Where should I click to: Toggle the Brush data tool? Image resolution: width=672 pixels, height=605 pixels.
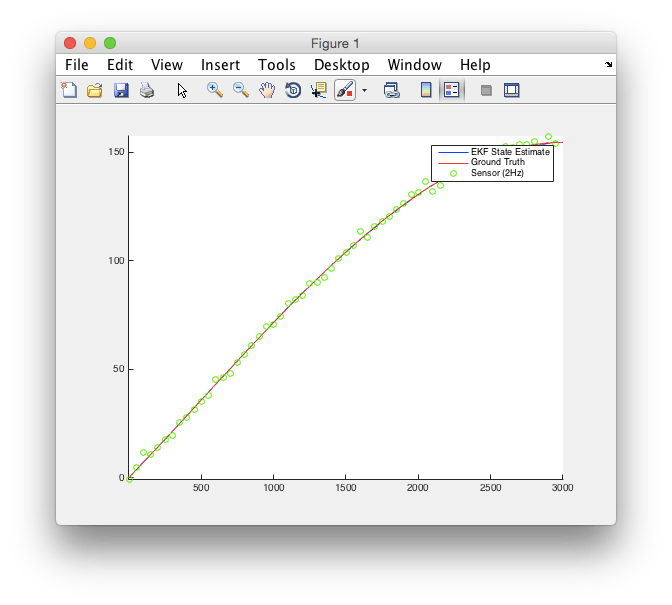point(345,90)
